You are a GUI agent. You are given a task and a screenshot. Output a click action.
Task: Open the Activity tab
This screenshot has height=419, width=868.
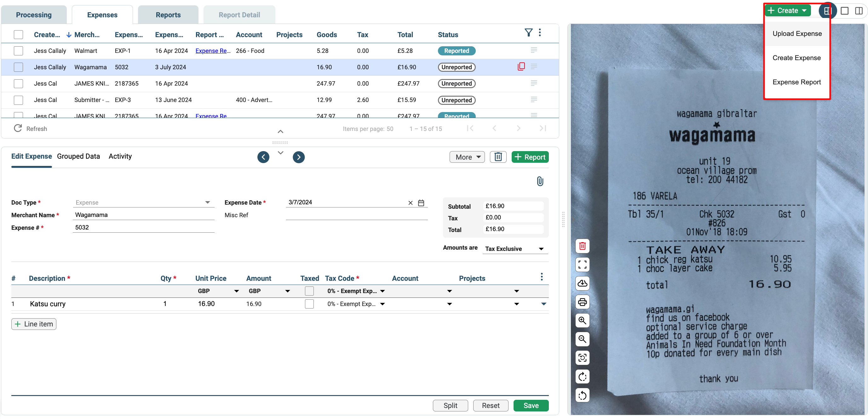pos(120,156)
